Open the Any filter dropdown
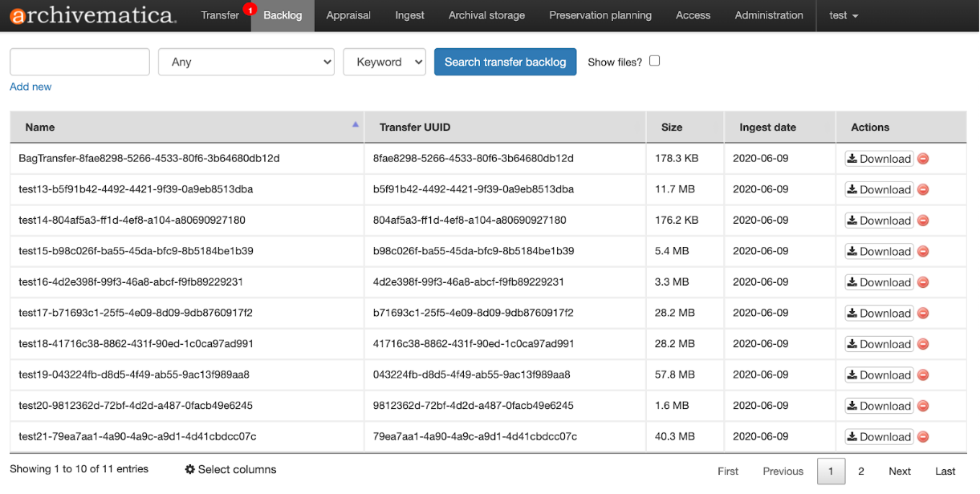Screen dimensions: 980x494 [246, 62]
